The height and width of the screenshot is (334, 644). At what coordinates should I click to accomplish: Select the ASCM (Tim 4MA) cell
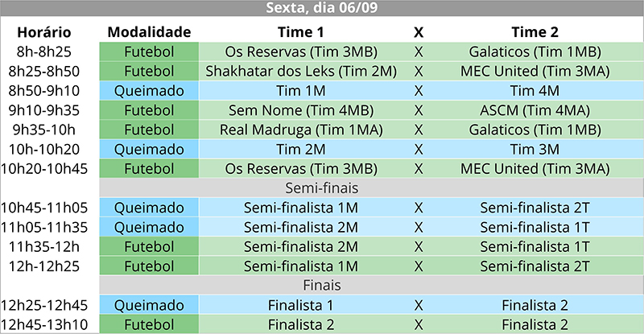535,110
